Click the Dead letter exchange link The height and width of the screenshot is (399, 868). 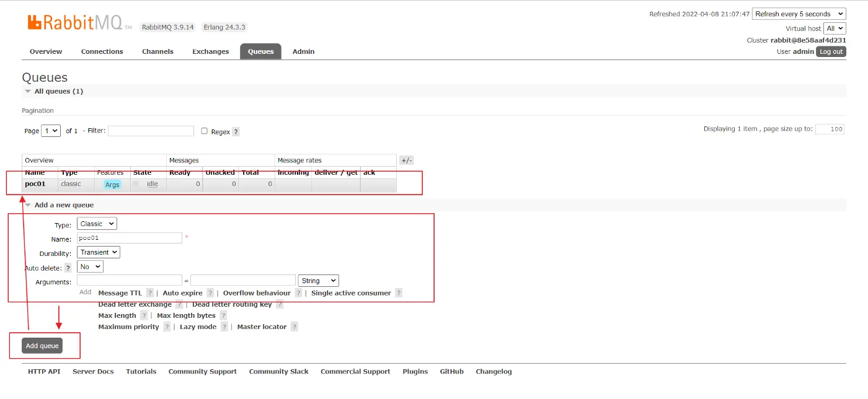pos(135,304)
